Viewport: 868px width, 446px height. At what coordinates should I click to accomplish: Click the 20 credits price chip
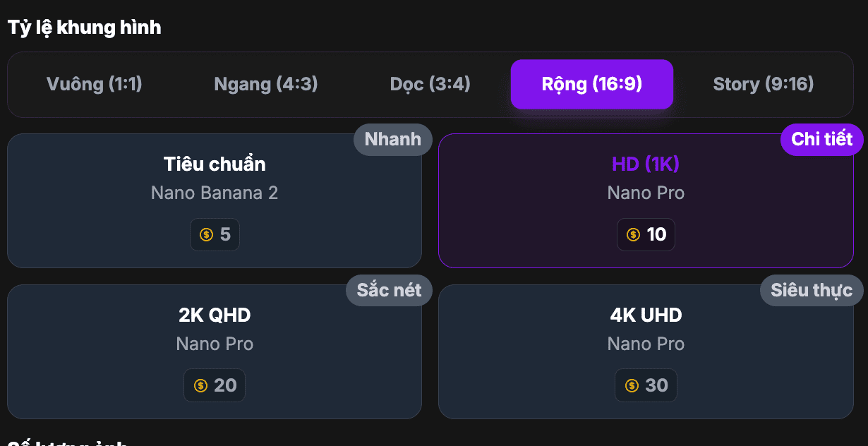pos(215,385)
